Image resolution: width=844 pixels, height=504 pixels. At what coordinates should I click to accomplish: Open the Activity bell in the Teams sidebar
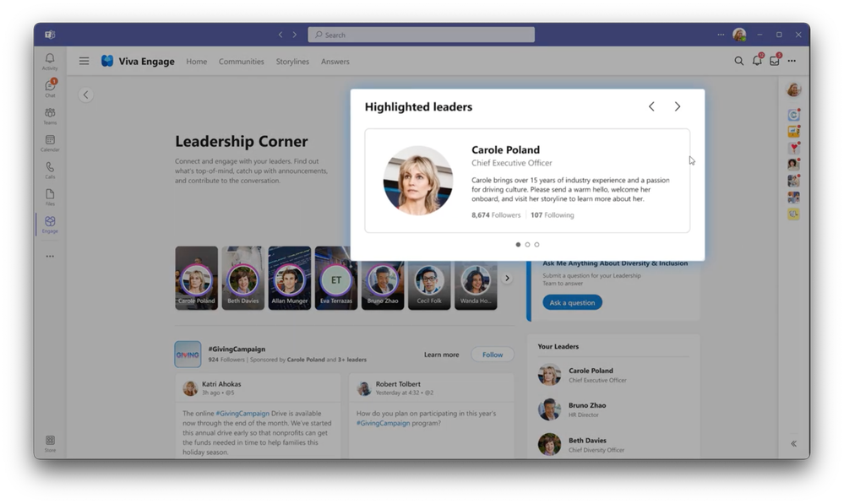point(50,62)
